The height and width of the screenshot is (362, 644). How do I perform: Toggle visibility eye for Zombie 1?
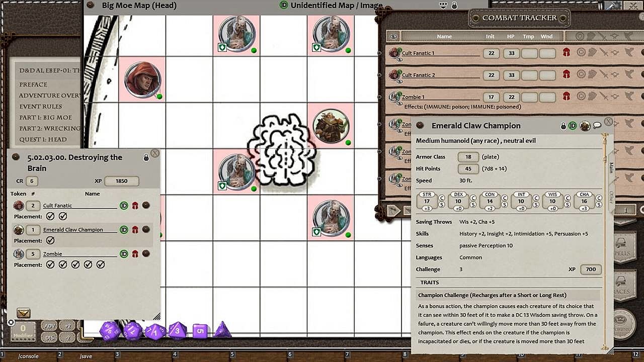click(399, 104)
